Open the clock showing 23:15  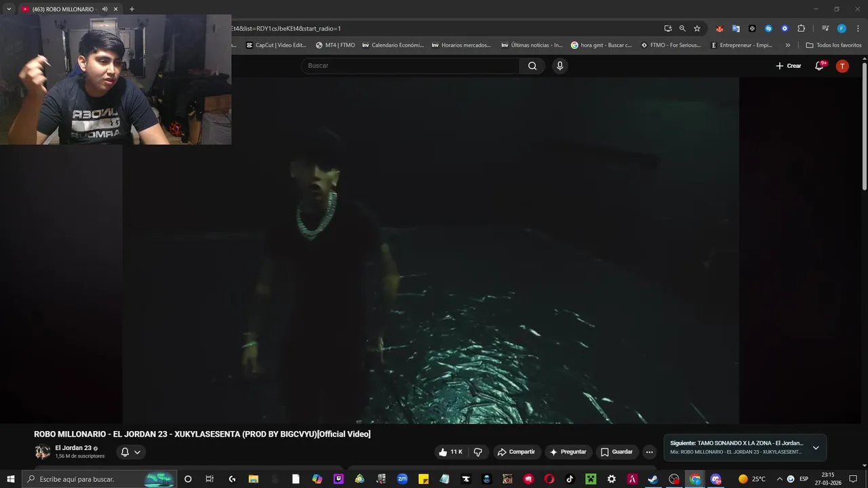click(x=827, y=479)
